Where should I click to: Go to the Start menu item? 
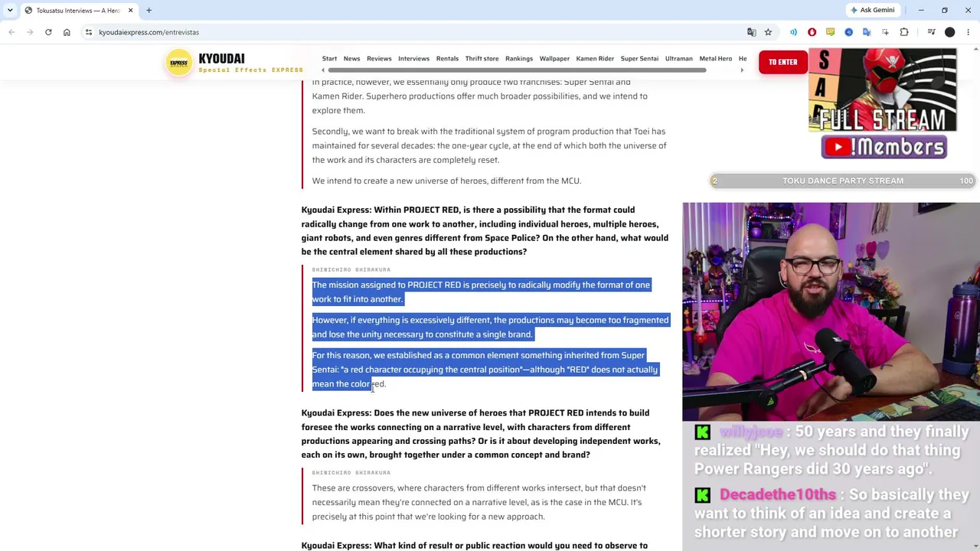[329, 58]
